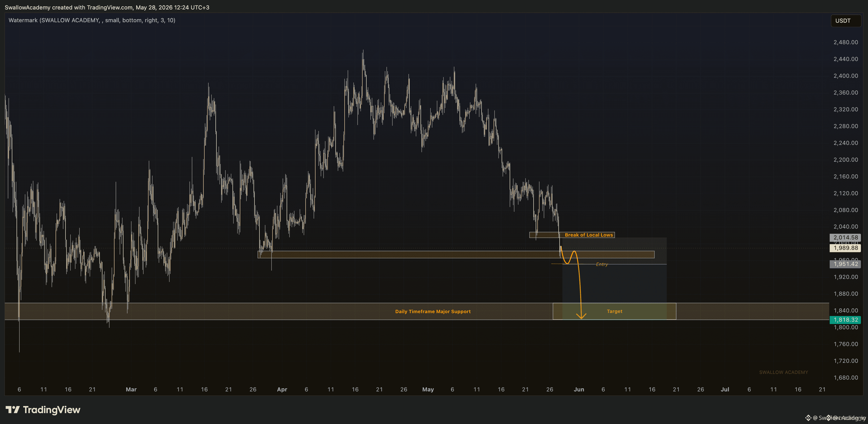Click the 1,680.00 price axis label
The image size is (868, 424).
(x=846, y=377)
